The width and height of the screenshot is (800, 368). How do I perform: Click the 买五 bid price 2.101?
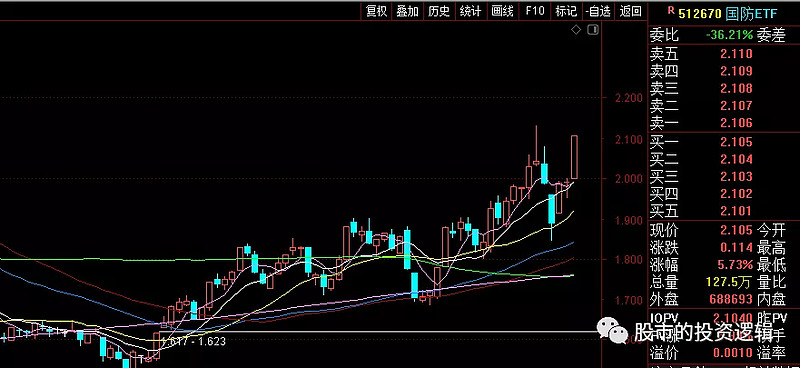737,211
